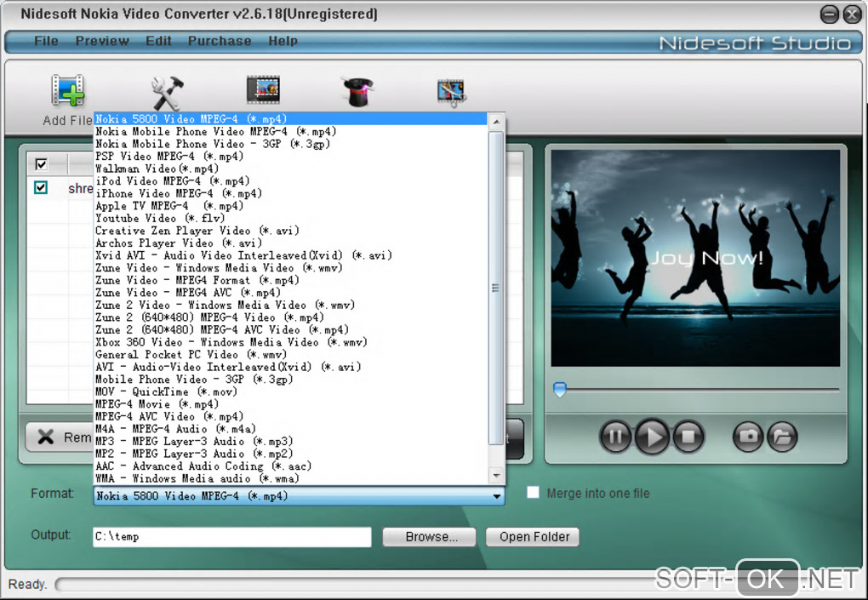
Task: Click the X Remove button
Action: 60,437
